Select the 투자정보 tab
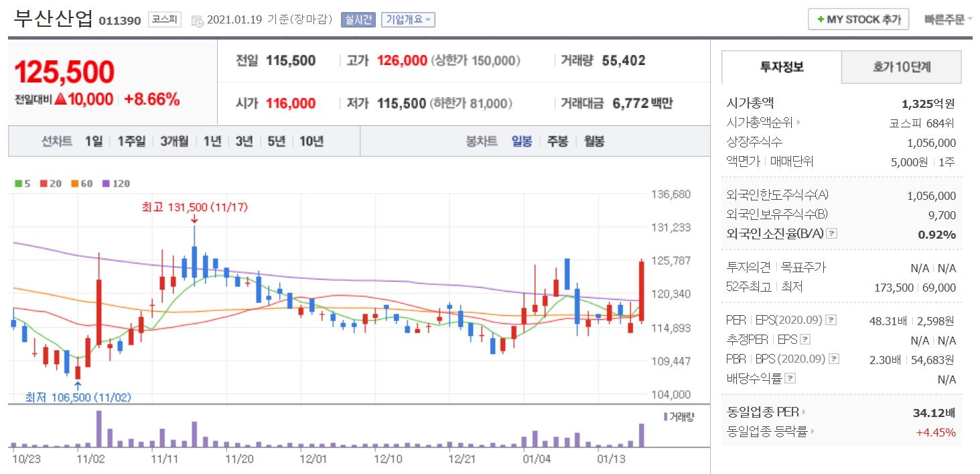 point(782,67)
